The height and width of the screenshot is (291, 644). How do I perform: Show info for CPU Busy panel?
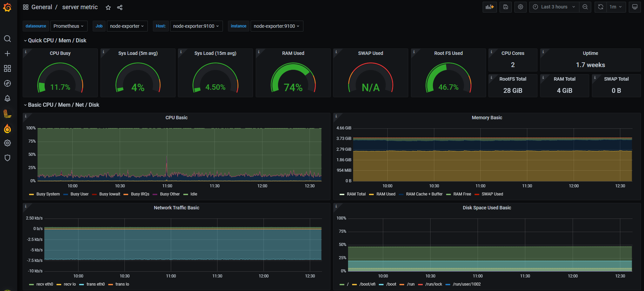(x=26, y=51)
